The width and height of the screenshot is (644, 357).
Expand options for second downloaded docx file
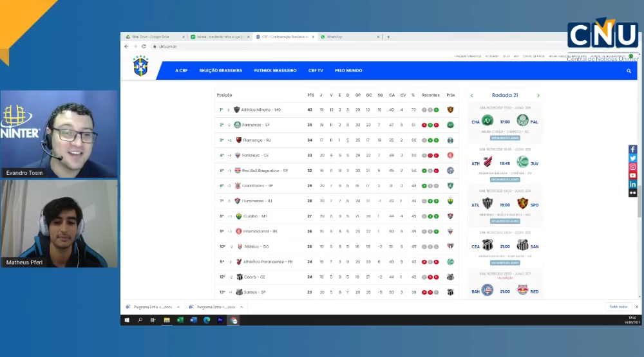click(x=241, y=307)
